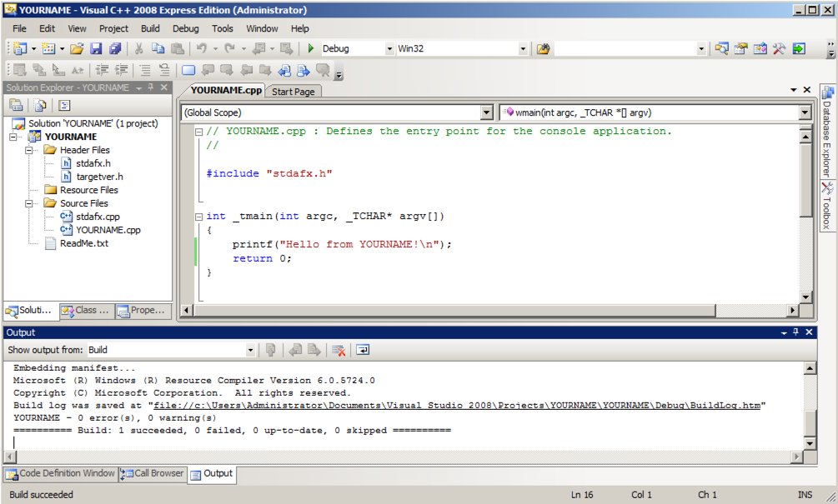Switch to the Start Page tab
Viewport: 838px width, 504px height.
(294, 92)
